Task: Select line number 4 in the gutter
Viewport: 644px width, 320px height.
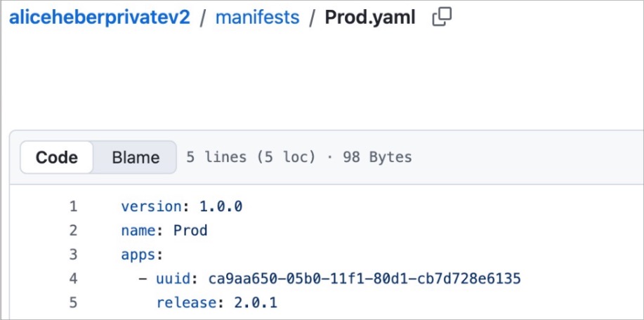Action: point(73,279)
